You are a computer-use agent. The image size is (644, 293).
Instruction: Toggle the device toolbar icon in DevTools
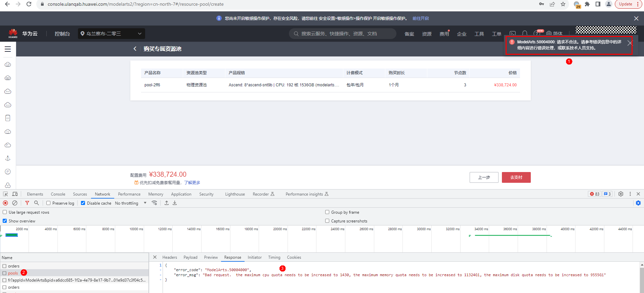(15, 194)
